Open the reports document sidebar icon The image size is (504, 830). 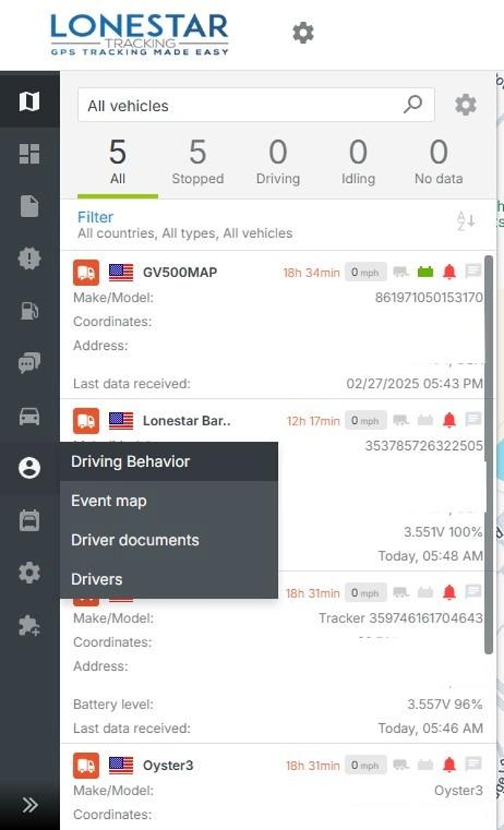click(29, 206)
